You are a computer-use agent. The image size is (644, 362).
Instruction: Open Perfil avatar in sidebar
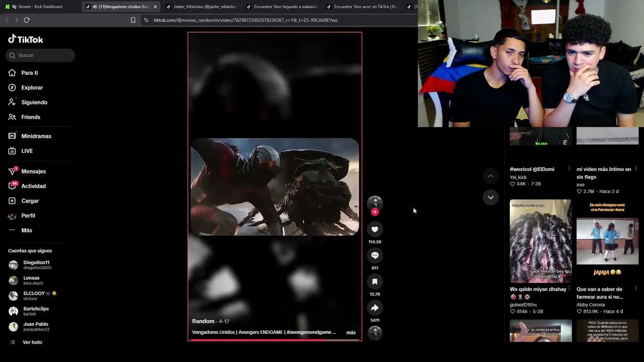(x=12, y=216)
